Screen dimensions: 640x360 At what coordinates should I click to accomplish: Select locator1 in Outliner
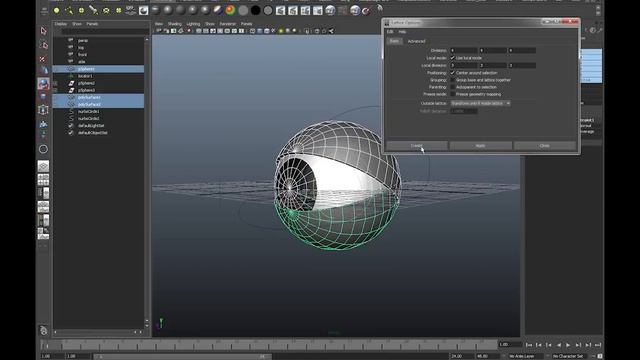click(x=85, y=76)
